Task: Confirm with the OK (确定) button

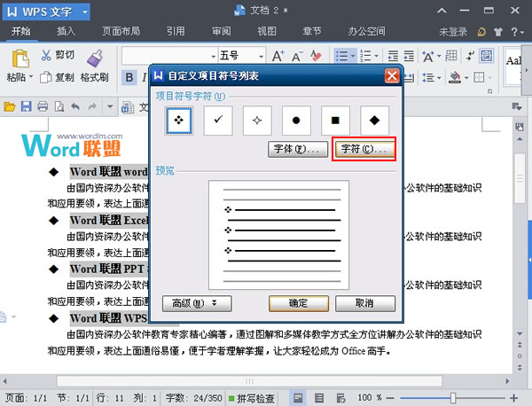Action: [298, 302]
